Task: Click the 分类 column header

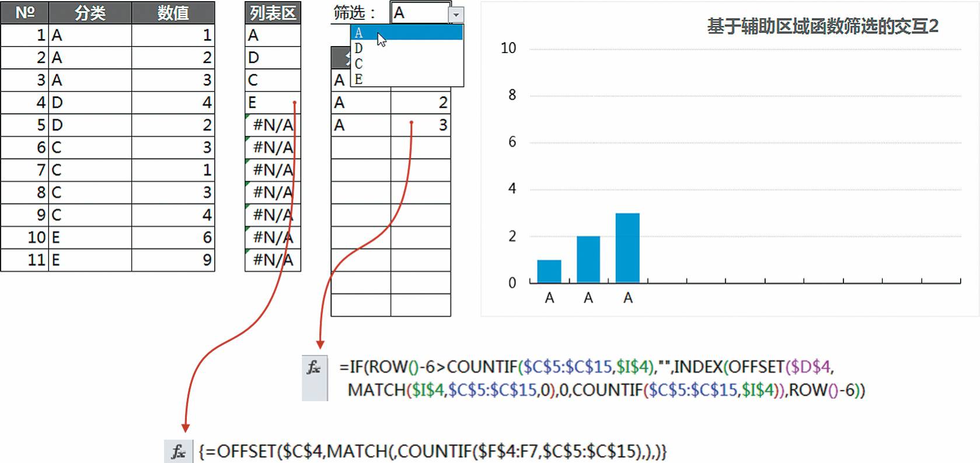Action: [x=90, y=13]
